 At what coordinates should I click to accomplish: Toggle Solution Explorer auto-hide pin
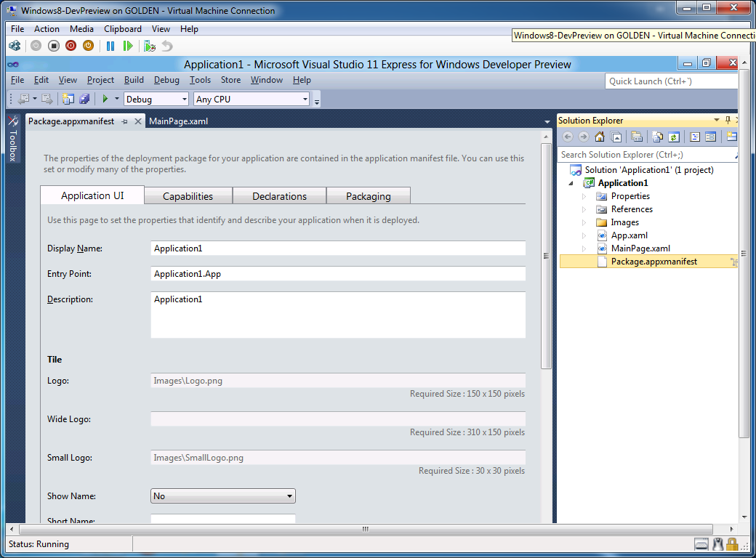728,120
